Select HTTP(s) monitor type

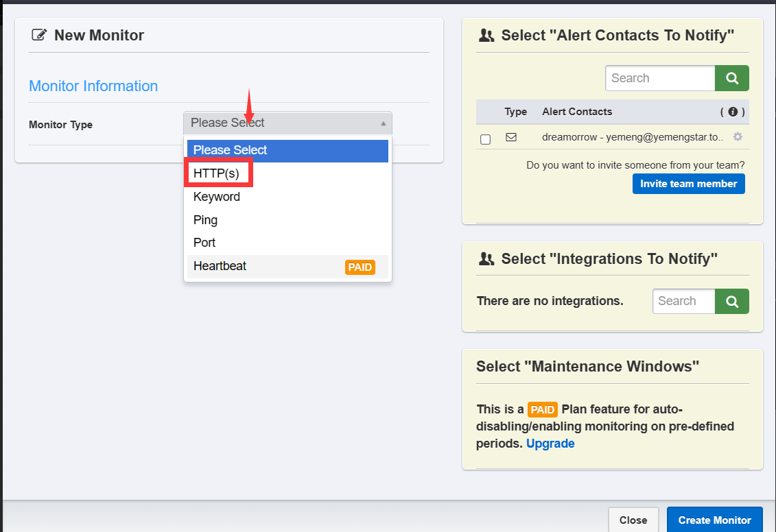(216, 173)
